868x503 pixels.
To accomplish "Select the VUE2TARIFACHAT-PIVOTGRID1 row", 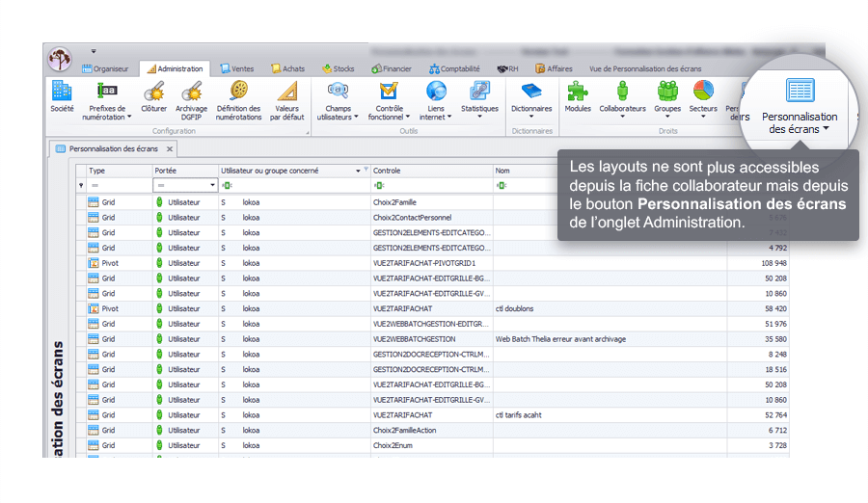I will (424, 263).
